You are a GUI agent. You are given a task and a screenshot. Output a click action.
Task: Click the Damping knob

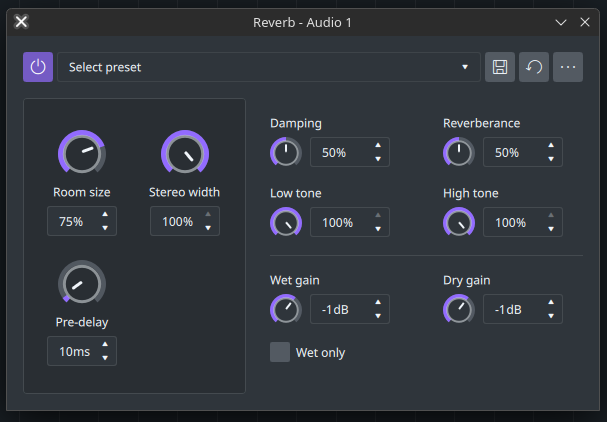click(286, 152)
